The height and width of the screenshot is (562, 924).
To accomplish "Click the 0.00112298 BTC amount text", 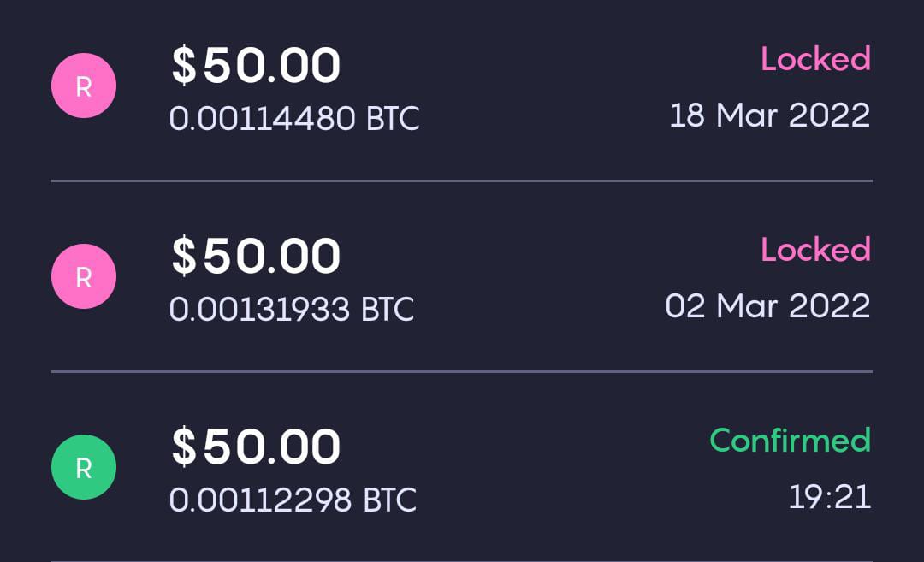I will [x=293, y=500].
